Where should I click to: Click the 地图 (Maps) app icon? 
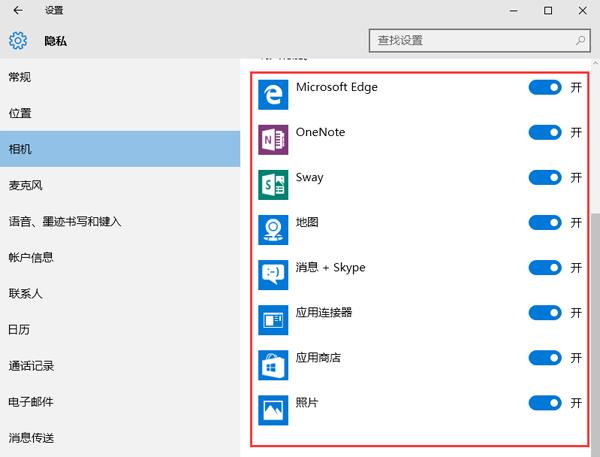pos(272,228)
